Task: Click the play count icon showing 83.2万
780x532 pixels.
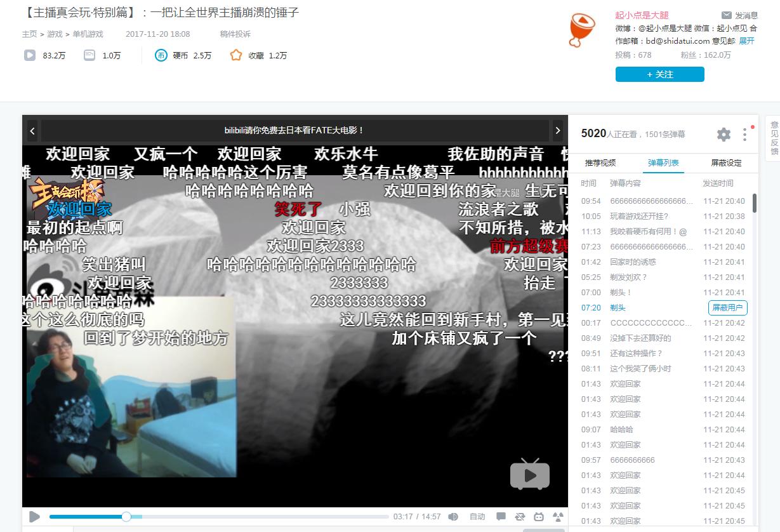Action: click(x=28, y=55)
